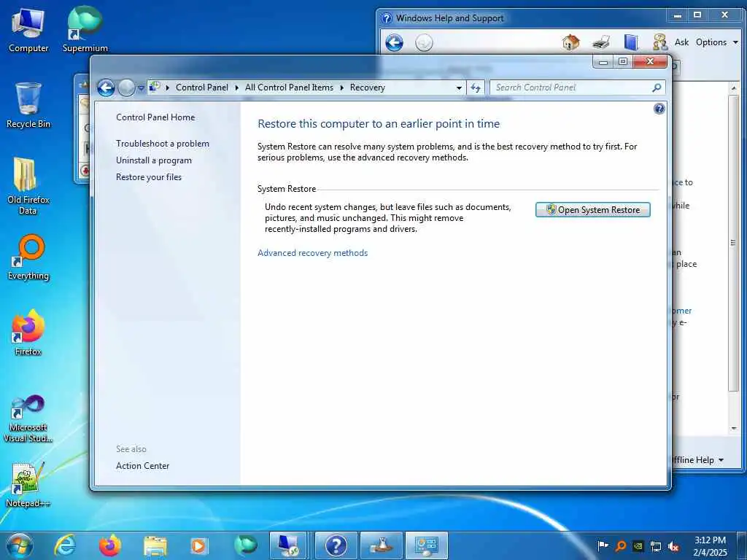Click network icon in system tray
The width and height of the screenshot is (747, 560).
pyautogui.click(x=656, y=546)
